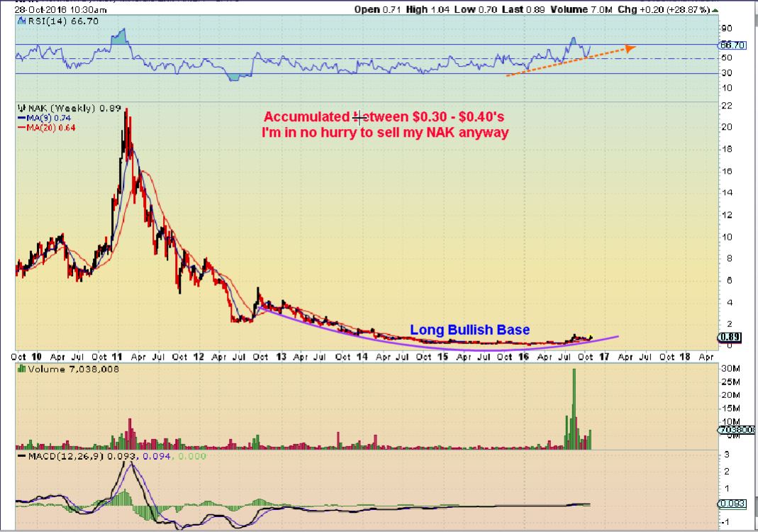Click the MA(20) 0.64 legend entry
This screenshot has width=758, height=532.
pyautogui.click(x=51, y=128)
